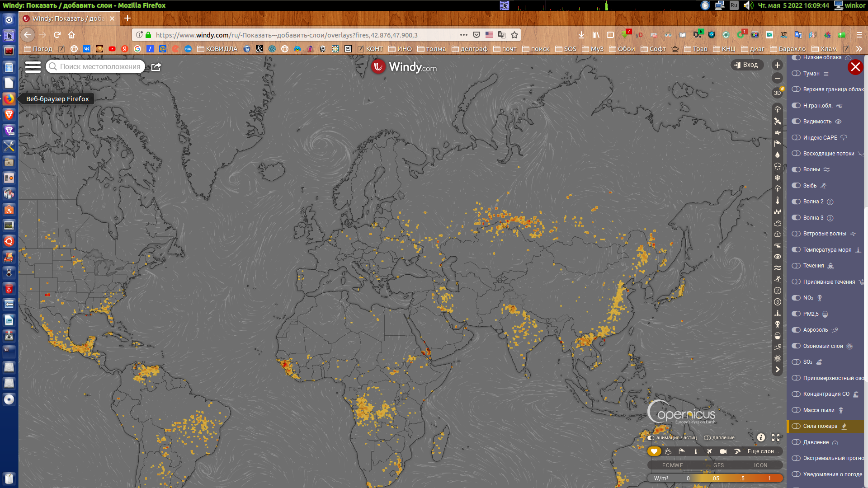Select the rain drop layer icon
The width and height of the screenshot is (868, 488).
click(x=778, y=155)
